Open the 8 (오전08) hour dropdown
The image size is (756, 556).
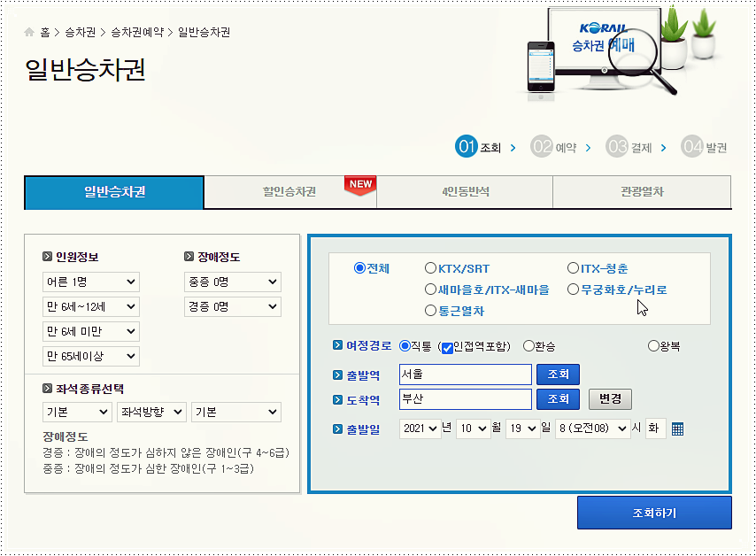[x=593, y=429]
